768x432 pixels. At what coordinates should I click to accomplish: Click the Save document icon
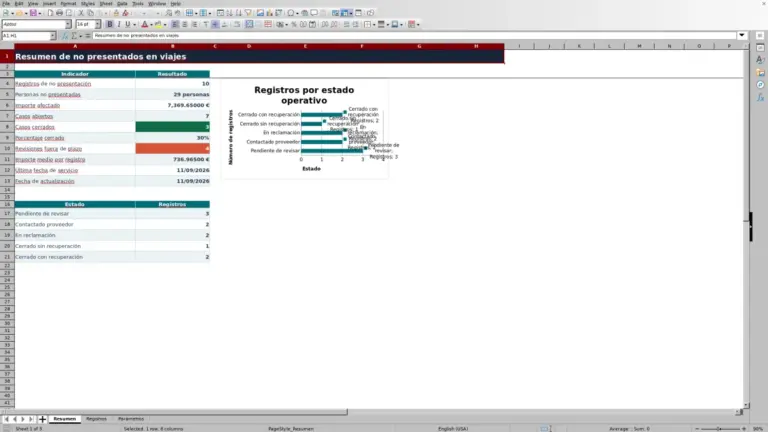click(x=32, y=13)
